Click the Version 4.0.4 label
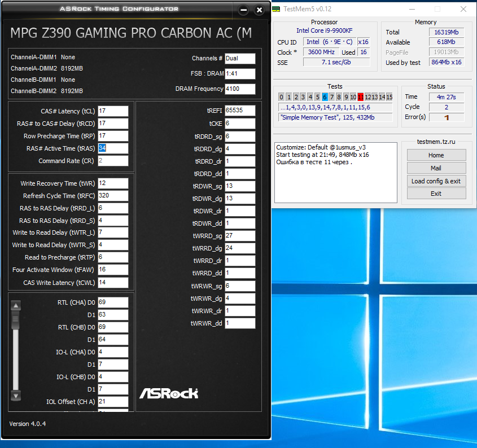 pyautogui.click(x=28, y=424)
